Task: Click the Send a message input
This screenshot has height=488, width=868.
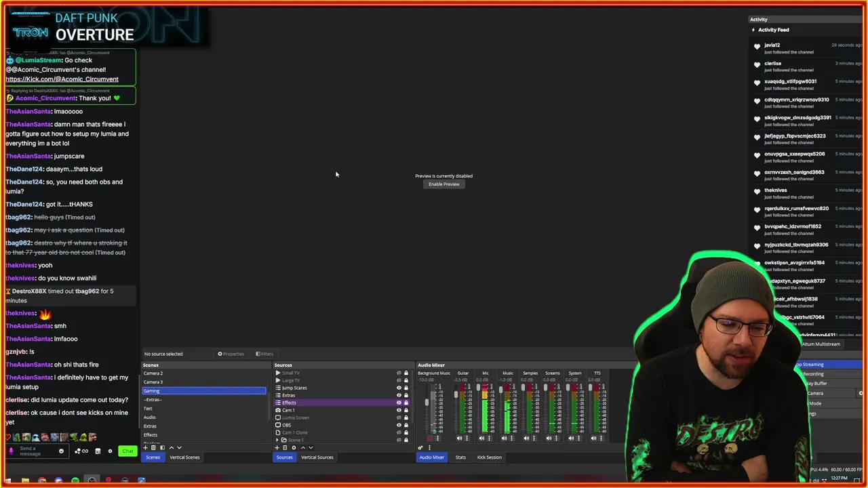Action: pyautogui.click(x=38, y=451)
